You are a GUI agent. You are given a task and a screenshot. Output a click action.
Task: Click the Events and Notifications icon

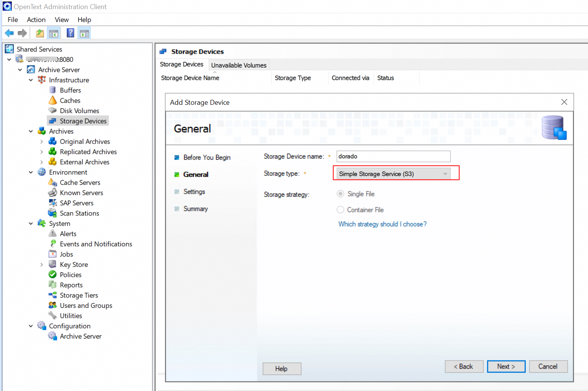coord(53,244)
